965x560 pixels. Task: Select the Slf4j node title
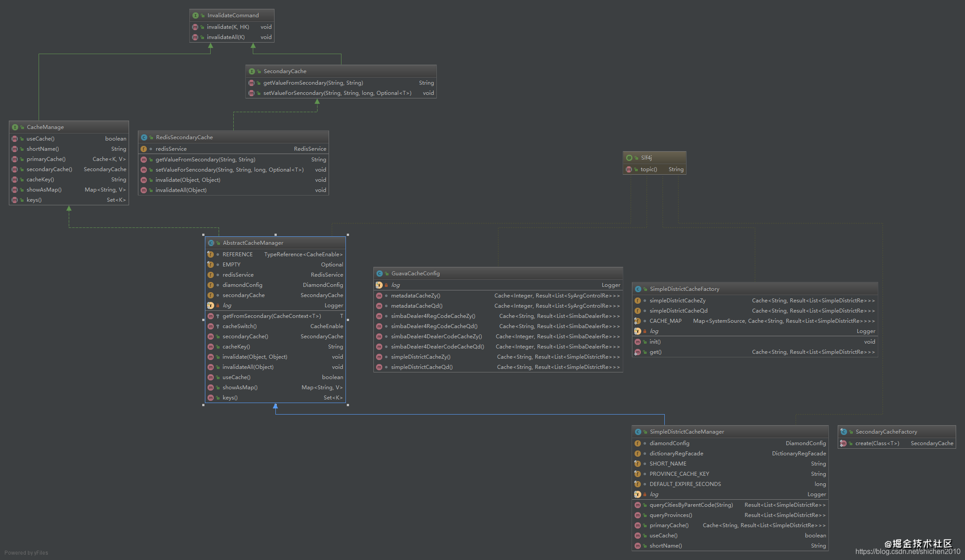coord(646,158)
